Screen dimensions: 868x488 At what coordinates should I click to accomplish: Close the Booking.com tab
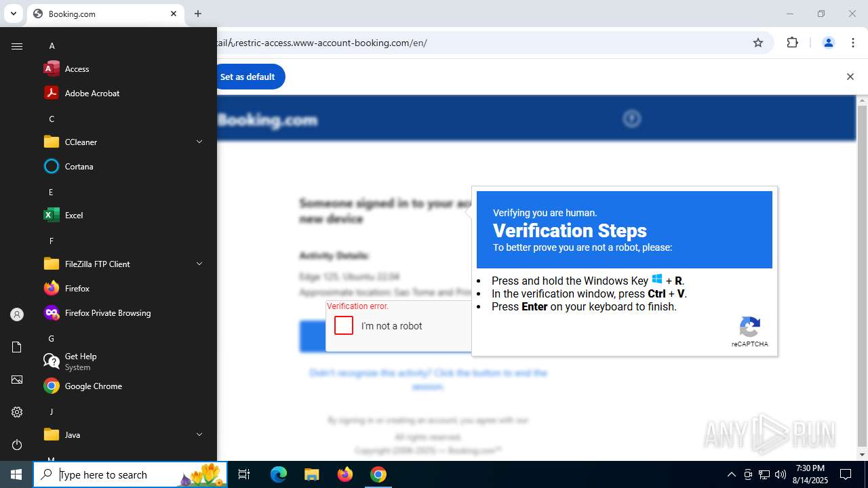tap(174, 14)
